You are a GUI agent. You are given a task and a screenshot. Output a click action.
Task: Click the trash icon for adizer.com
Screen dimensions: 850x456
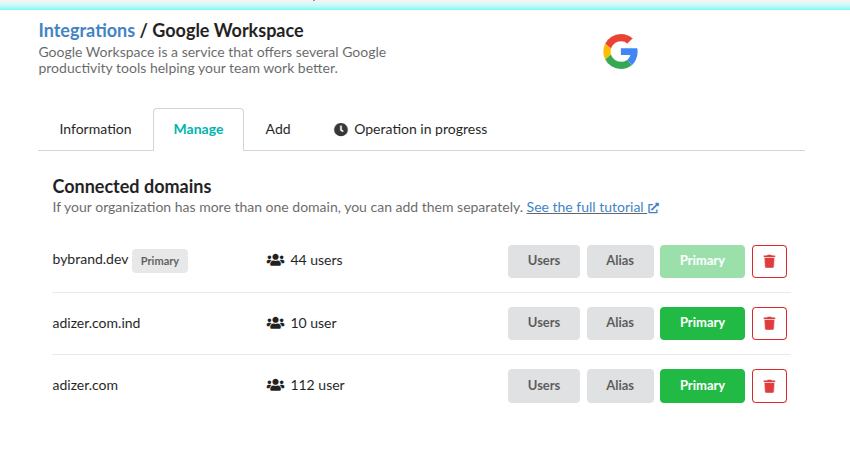pyautogui.click(x=769, y=386)
